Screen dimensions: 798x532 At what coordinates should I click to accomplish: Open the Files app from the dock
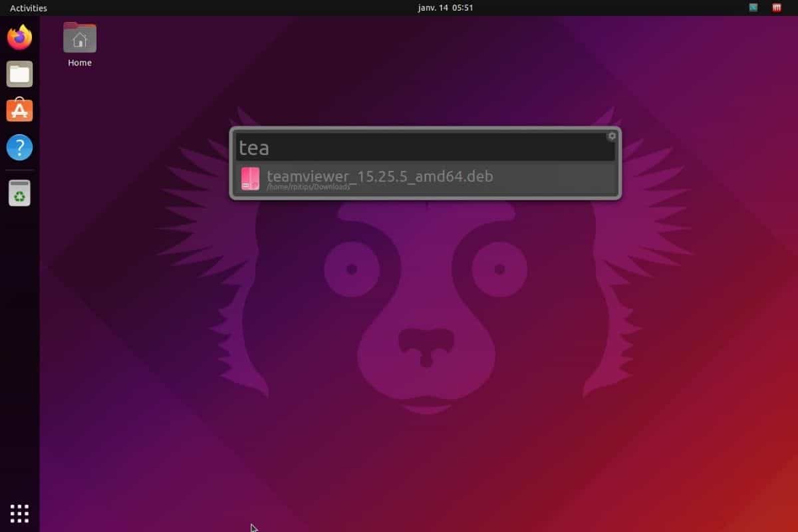point(19,74)
